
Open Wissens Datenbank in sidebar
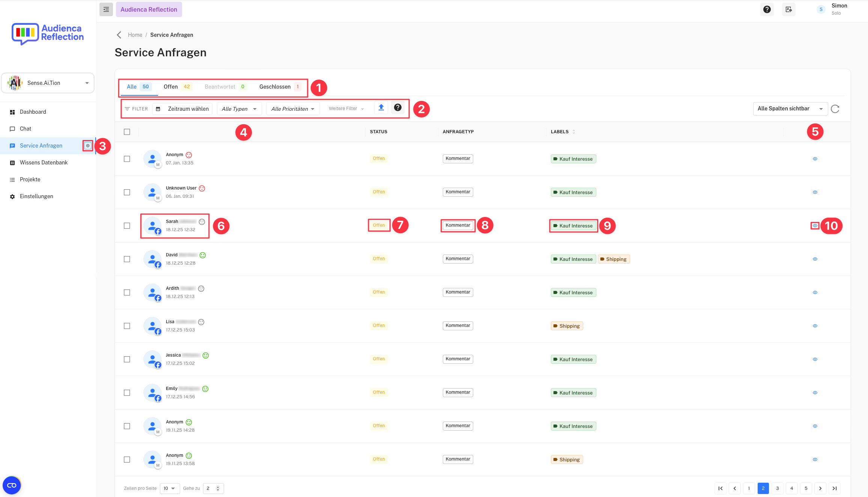(44, 163)
